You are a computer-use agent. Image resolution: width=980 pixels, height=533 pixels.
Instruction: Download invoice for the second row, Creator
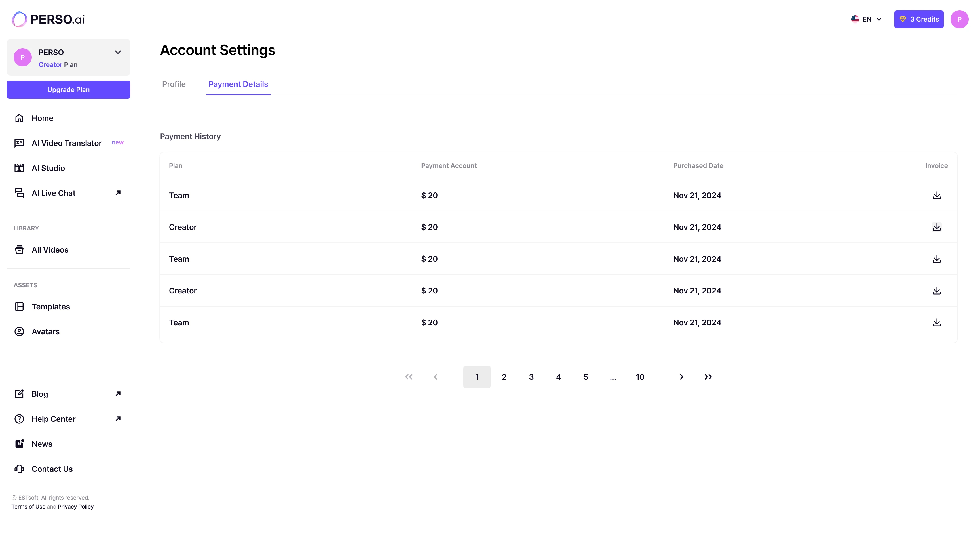937,227
